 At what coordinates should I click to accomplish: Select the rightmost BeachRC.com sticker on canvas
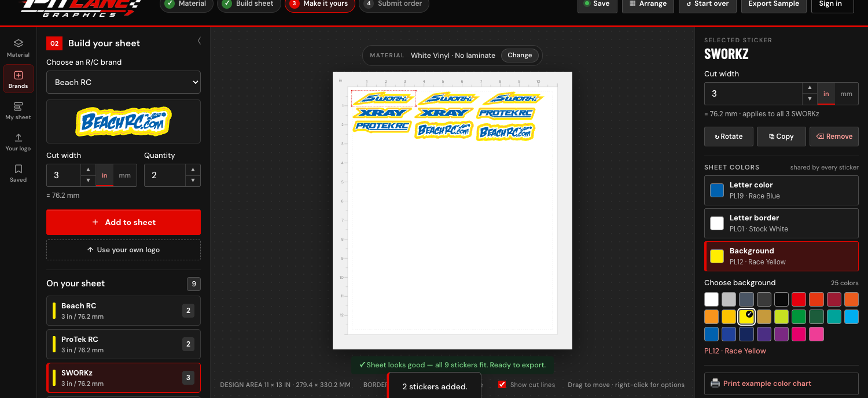click(506, 132)
